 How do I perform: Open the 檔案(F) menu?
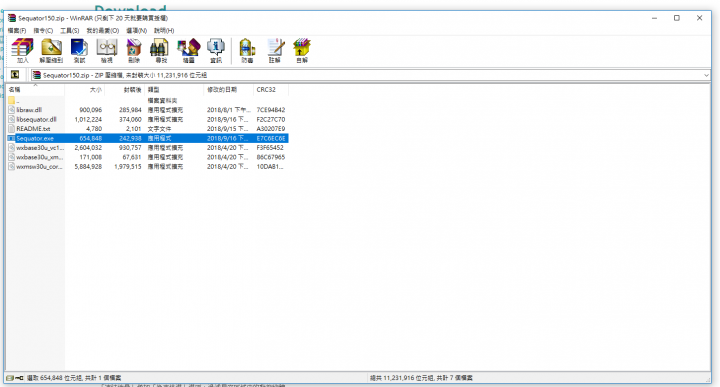click(x=17, y=30)
